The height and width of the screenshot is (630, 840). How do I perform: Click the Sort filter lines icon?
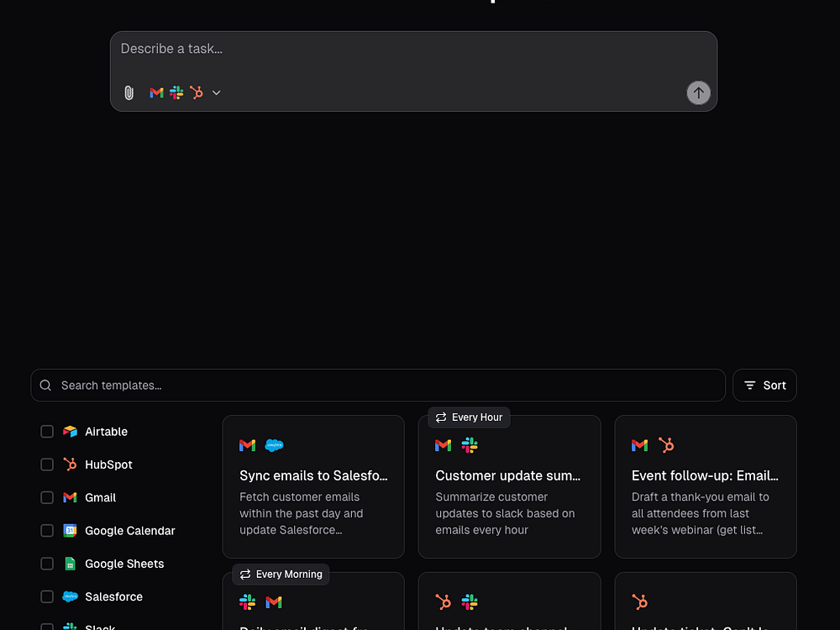(x=750, y=386)
